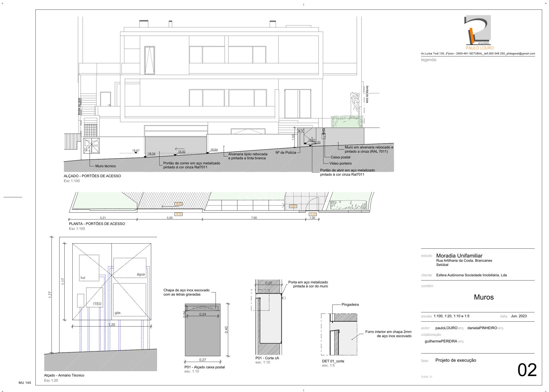Click the 'Rua Artilharia da Costa, Brancanes' address
The width and height of the screenshot is (549, 392).
tap(464, 260)
